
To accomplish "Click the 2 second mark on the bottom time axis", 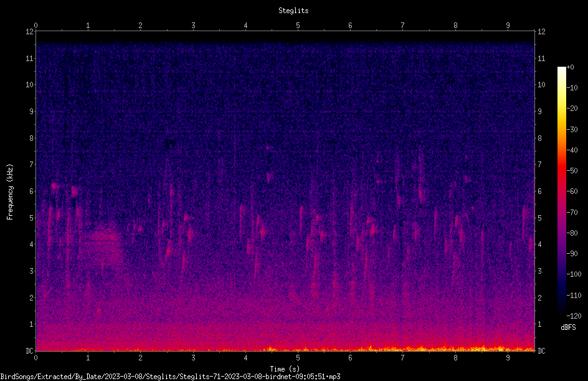I will point(140,358).
